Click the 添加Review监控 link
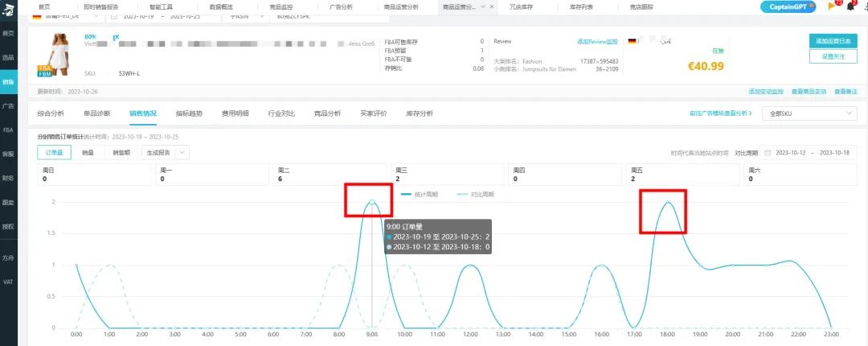 click(x=597, y=42)
